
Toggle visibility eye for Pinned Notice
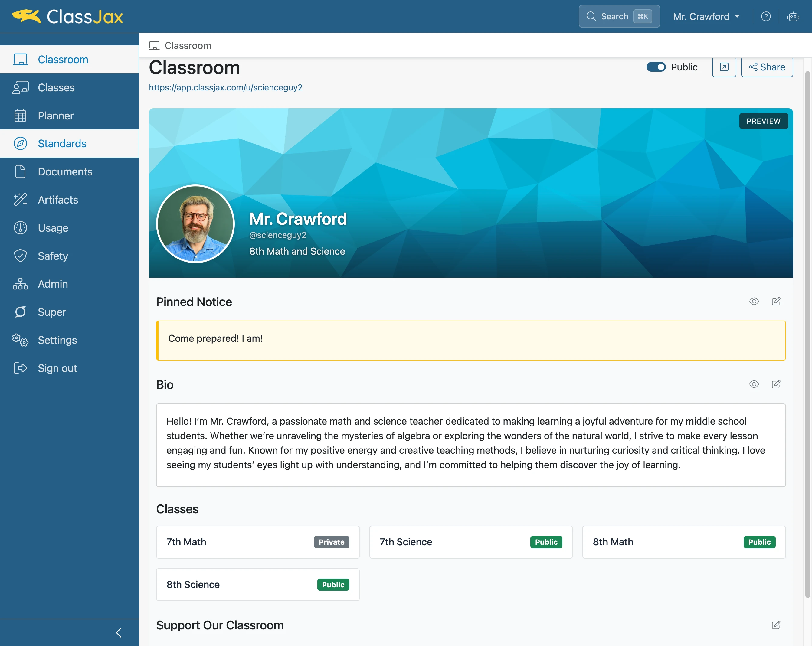point(754,301)
